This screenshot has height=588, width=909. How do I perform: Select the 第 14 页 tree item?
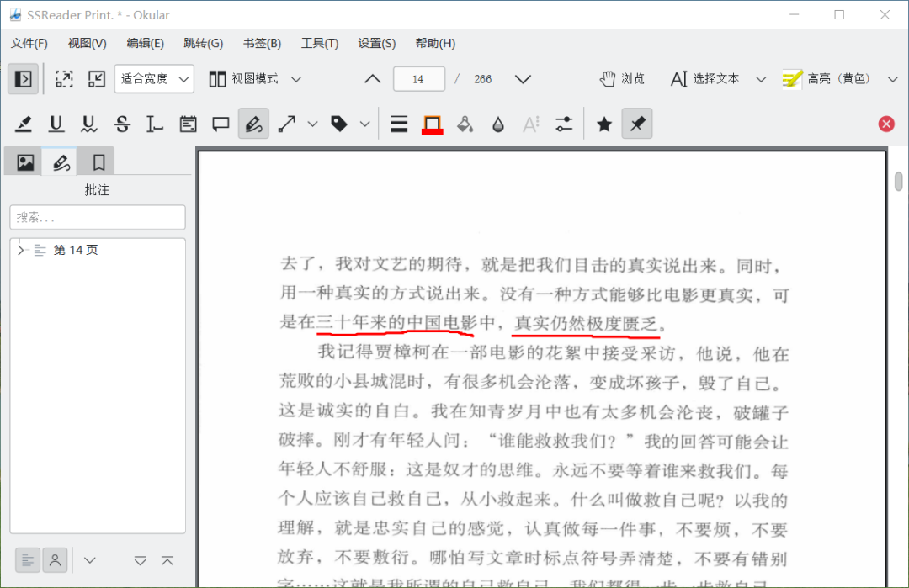pyautogui.click(x=76, y=251)
